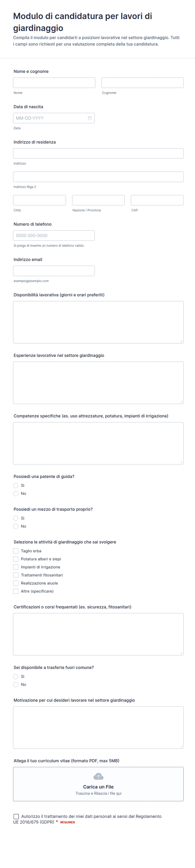Click the Carica un File upload area
The width and height of the screenshot is (195, 868).
click(98, 784)
